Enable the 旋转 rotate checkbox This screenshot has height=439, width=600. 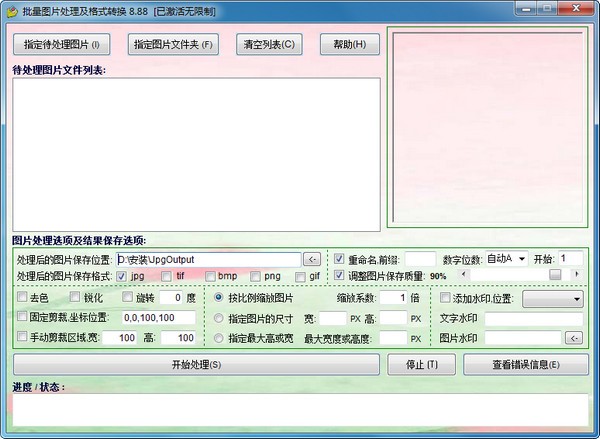pyautogui.click(x=127, y=296)
